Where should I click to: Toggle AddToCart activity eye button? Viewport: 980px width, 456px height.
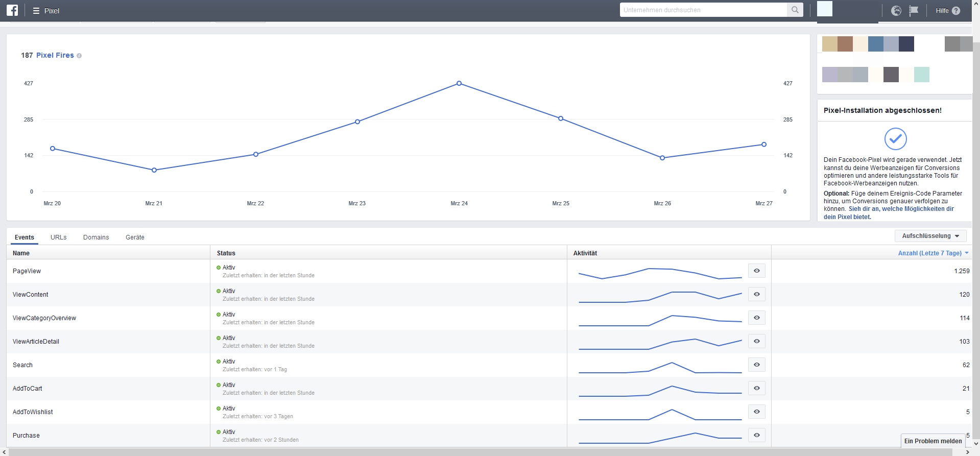point(757,388)
